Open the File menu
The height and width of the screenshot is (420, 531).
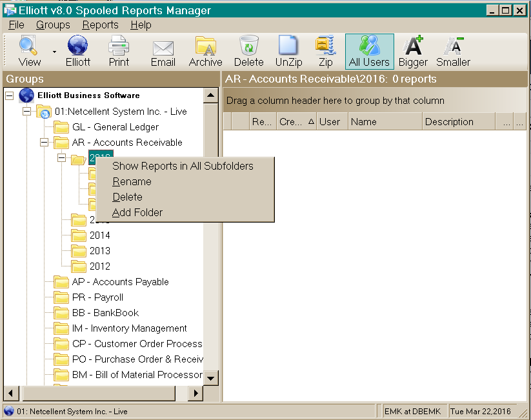[16, 25]
